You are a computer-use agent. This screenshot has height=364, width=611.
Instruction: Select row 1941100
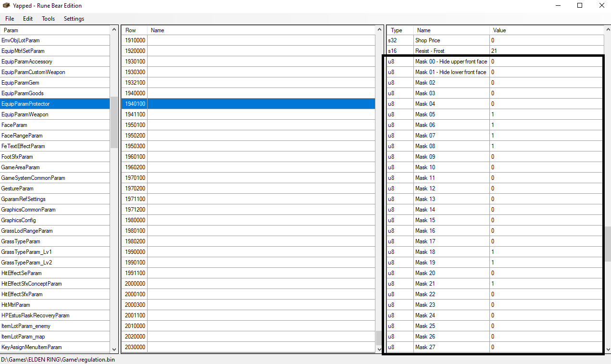point(248,114)
